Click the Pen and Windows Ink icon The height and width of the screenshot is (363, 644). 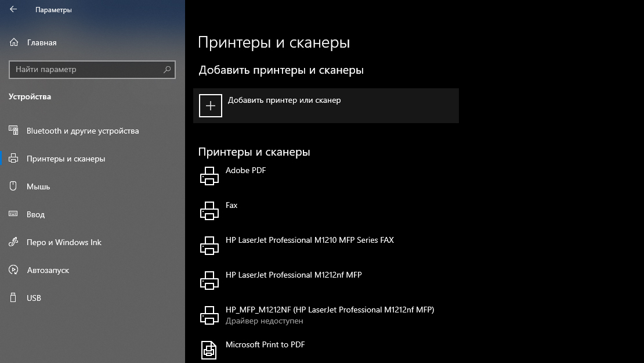tap(13, 242)
